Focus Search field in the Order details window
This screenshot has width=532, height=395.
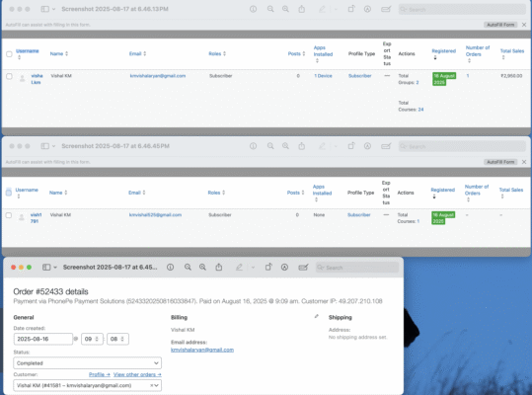(x=357, y=268)
